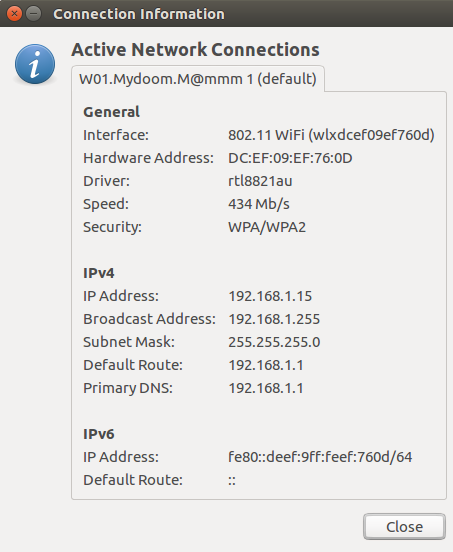The image size is (453, 552).
Task: Click the IPv6 Default Route value
Action: [x=232, y=480]
